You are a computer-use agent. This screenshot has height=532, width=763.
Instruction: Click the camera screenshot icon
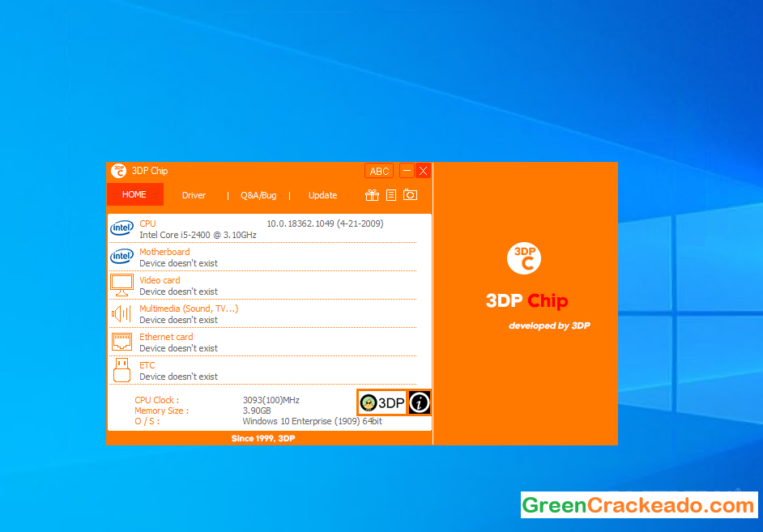411,195
